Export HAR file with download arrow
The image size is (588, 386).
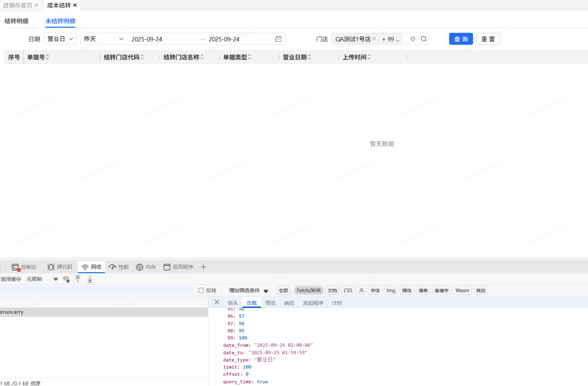[x=90, y=279]
